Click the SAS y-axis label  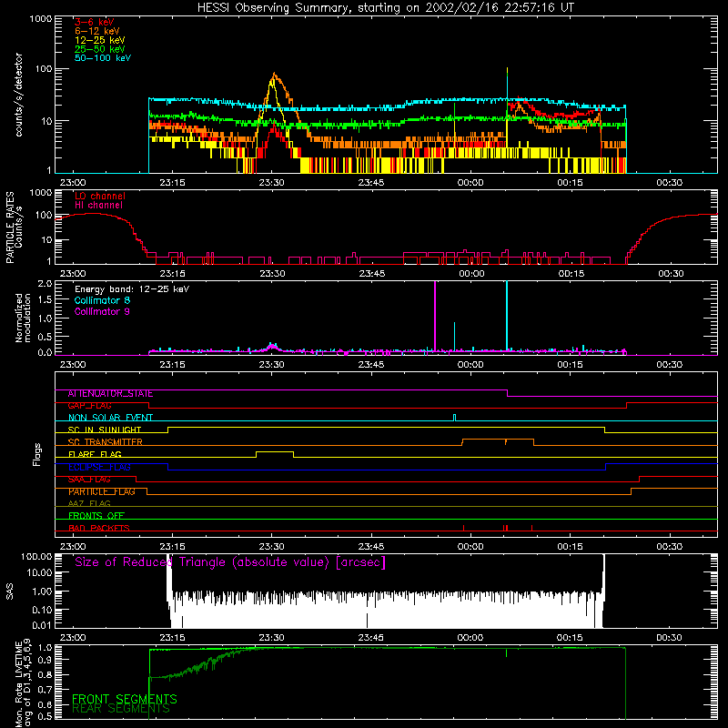tap(9, 591)
